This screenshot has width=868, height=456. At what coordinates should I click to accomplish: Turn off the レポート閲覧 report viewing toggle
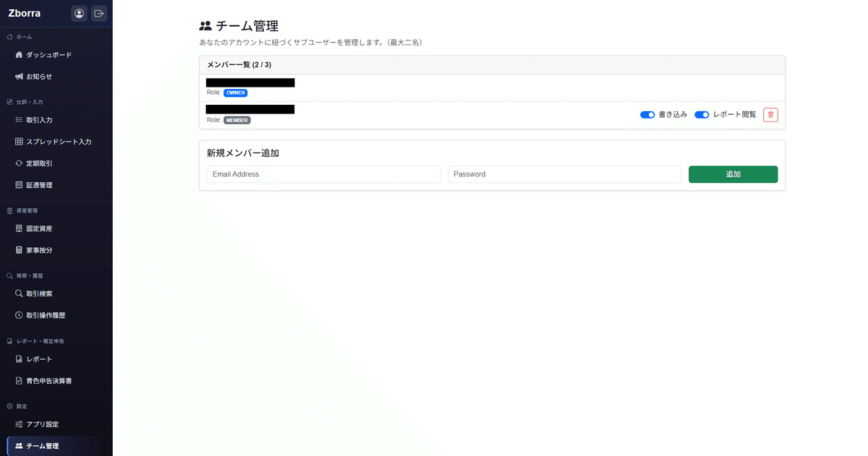point(701,114)
